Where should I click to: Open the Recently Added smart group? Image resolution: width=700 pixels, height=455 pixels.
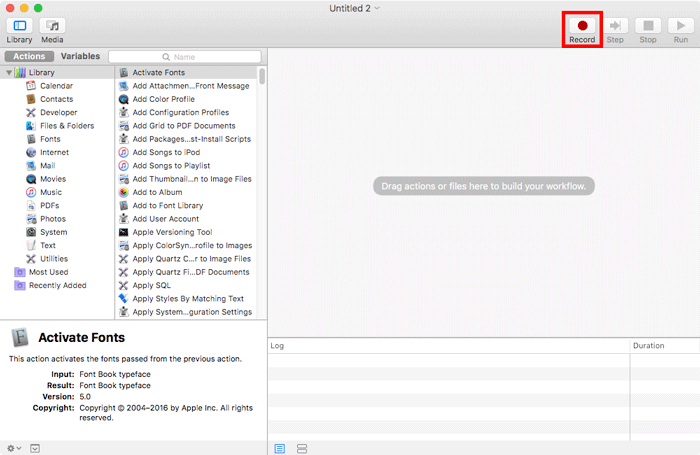click(58, 285)
